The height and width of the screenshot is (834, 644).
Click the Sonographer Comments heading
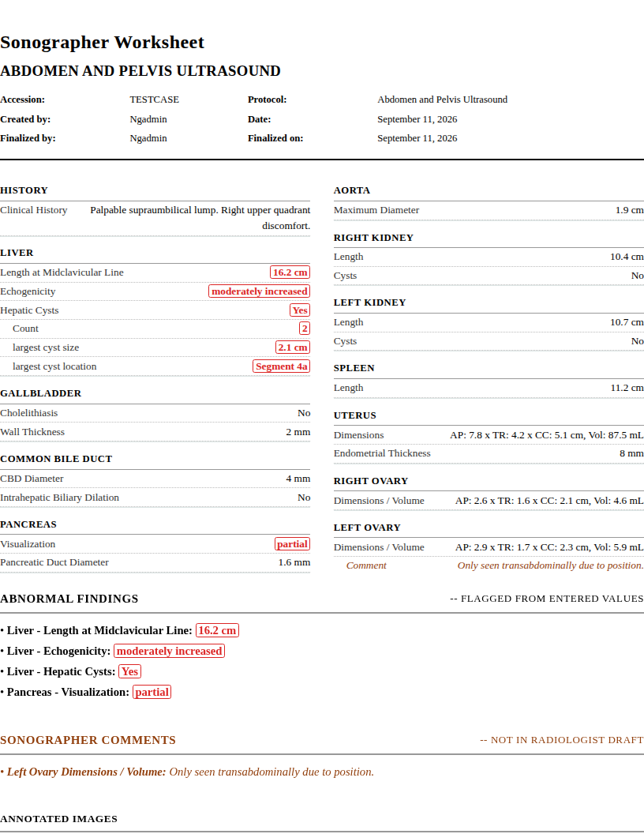coord(88,740)
